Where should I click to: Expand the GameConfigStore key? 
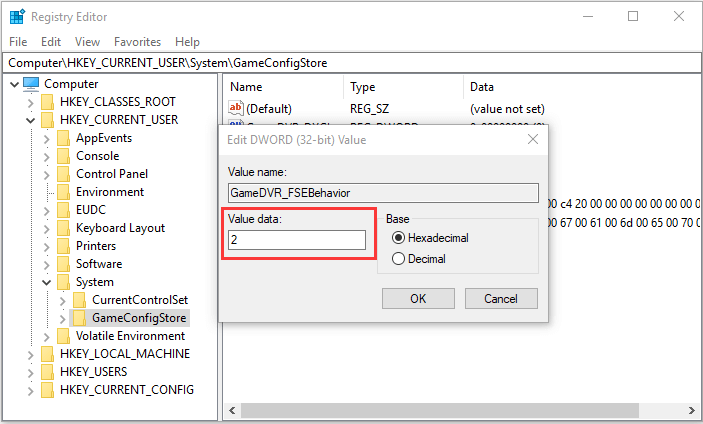[63, 319]
